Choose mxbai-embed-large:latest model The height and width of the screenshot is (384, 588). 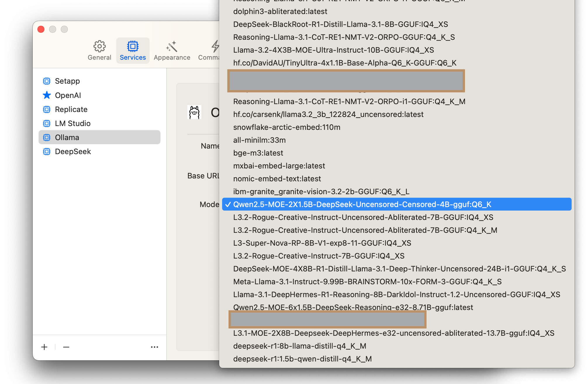coord(397,166)
